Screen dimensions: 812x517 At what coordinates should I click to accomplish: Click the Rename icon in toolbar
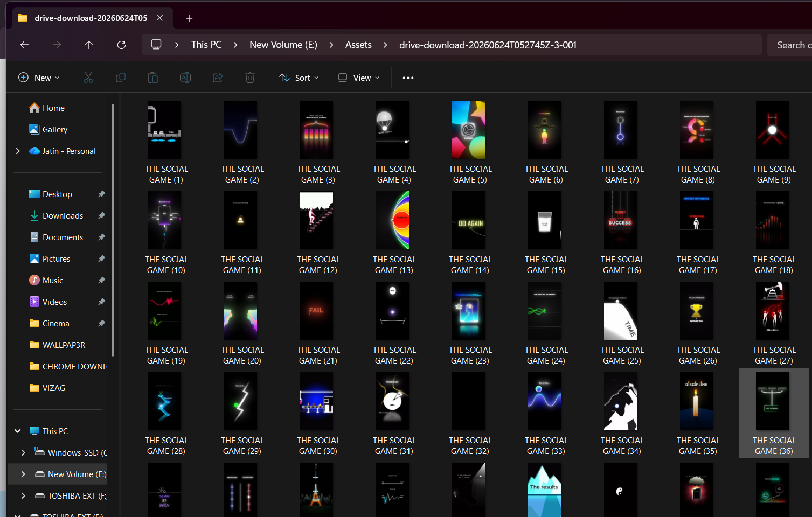[185, 78]
